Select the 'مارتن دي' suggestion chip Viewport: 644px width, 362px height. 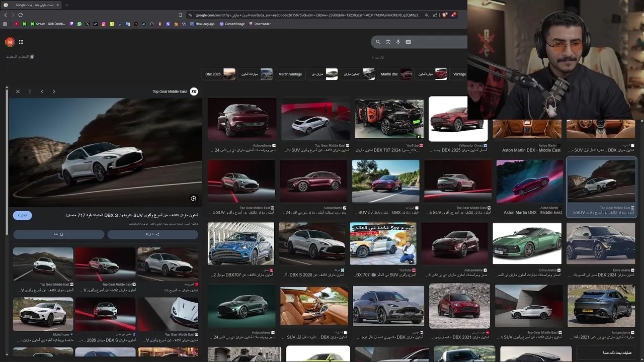[324, 74]
